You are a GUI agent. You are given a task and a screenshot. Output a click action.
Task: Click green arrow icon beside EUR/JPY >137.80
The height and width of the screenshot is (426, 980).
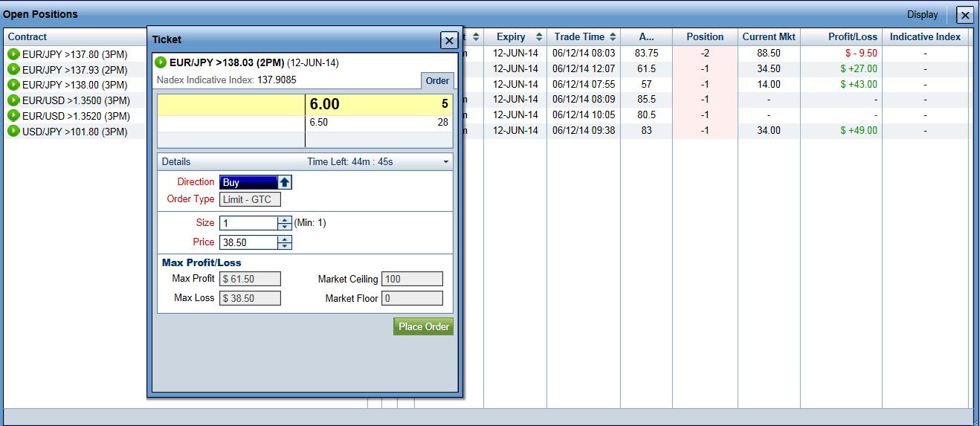pyautogui.click(x=13, y=54)
